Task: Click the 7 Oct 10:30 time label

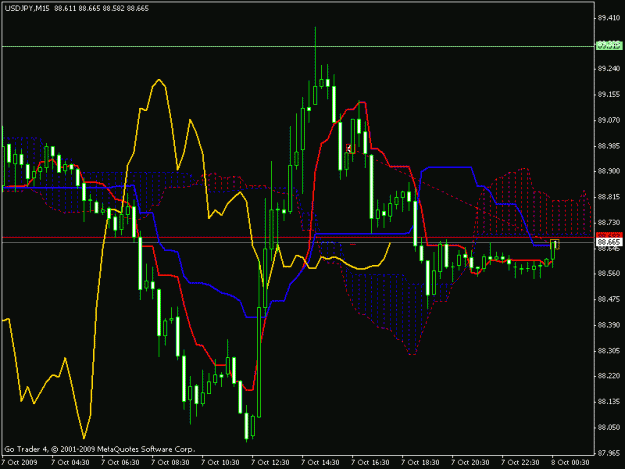Action: [220, 463]
